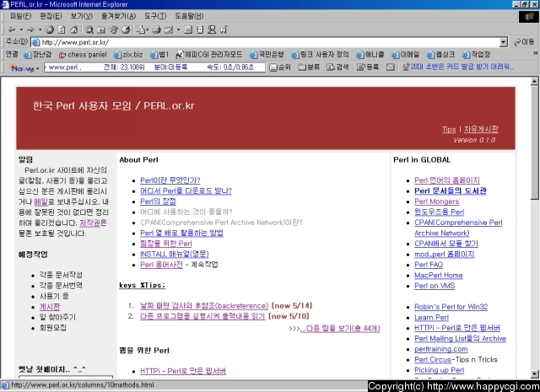Open the Search toolbar icon
Viewport: 540px width, 392px height.
tap(89, 30)
